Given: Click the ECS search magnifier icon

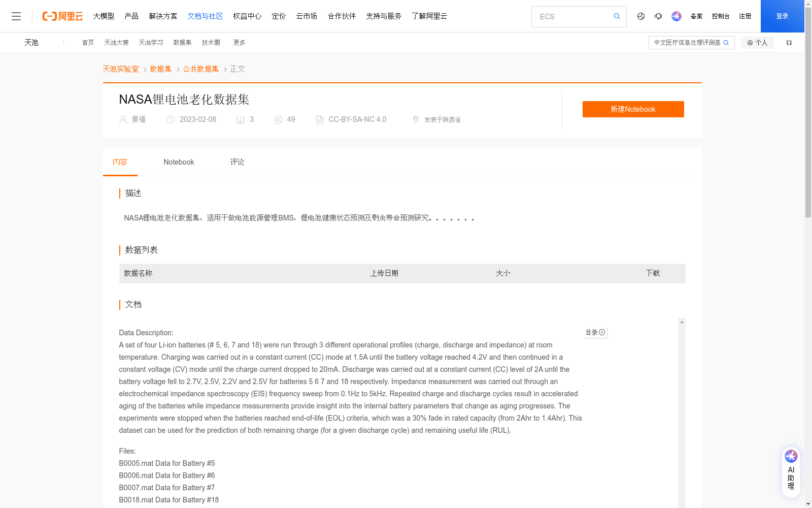Looking at the screenshot, I should click(617, 16).
